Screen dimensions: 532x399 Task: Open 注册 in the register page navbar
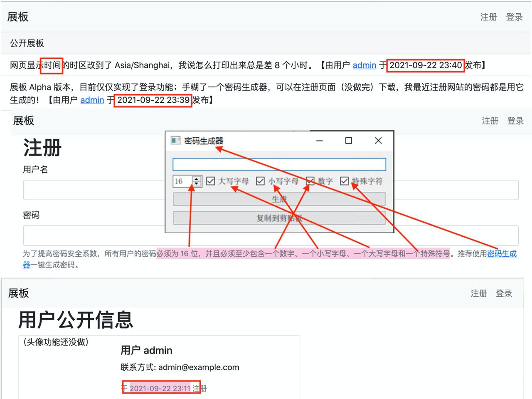(490, 121)
